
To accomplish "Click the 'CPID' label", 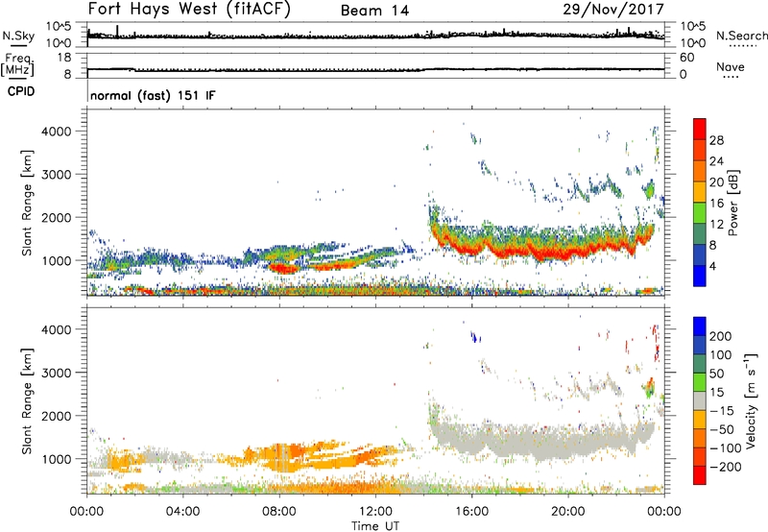I will (x=21, y=91).
